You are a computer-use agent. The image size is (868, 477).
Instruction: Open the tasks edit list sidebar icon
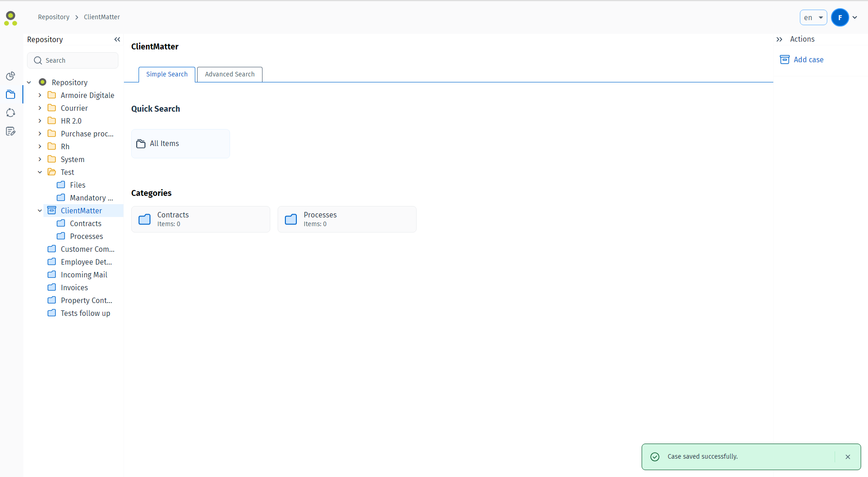(11, 131)
